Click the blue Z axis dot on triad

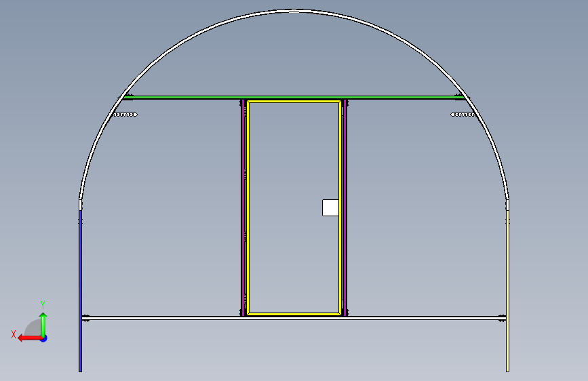click(44, 338)
